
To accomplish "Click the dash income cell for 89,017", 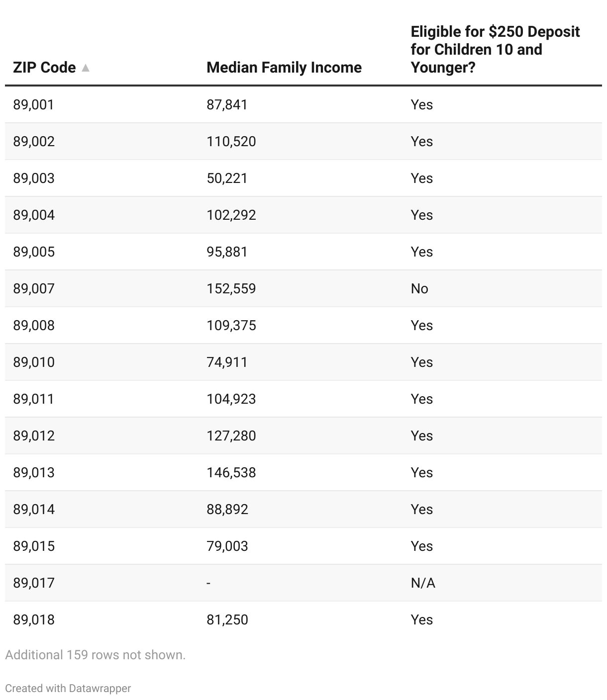I will [208, 583].
